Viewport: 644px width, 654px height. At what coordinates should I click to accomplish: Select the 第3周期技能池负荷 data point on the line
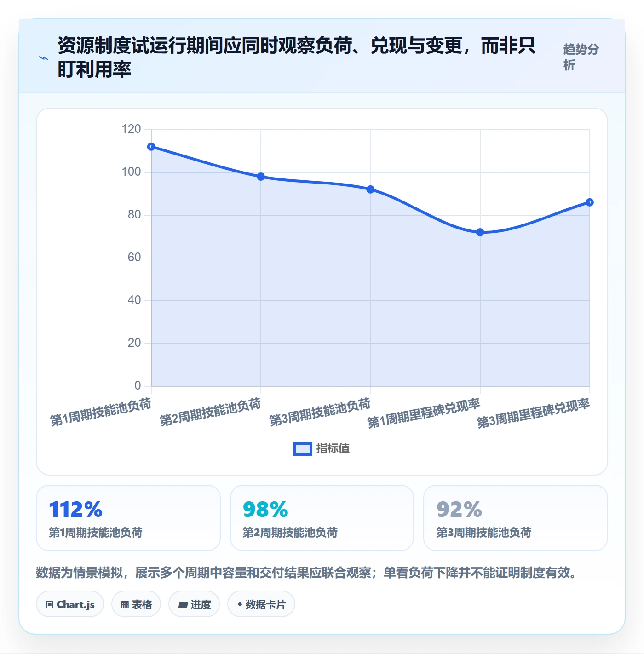point(370,189)
